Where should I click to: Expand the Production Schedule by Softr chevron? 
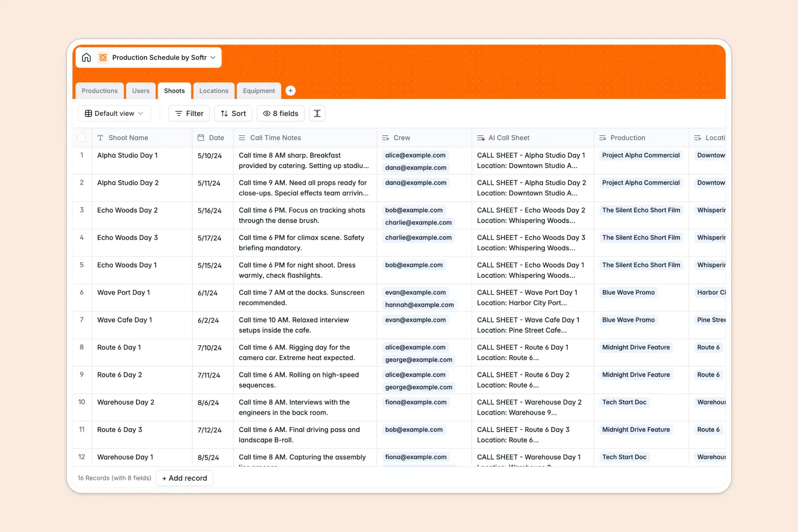pos(213,57)
